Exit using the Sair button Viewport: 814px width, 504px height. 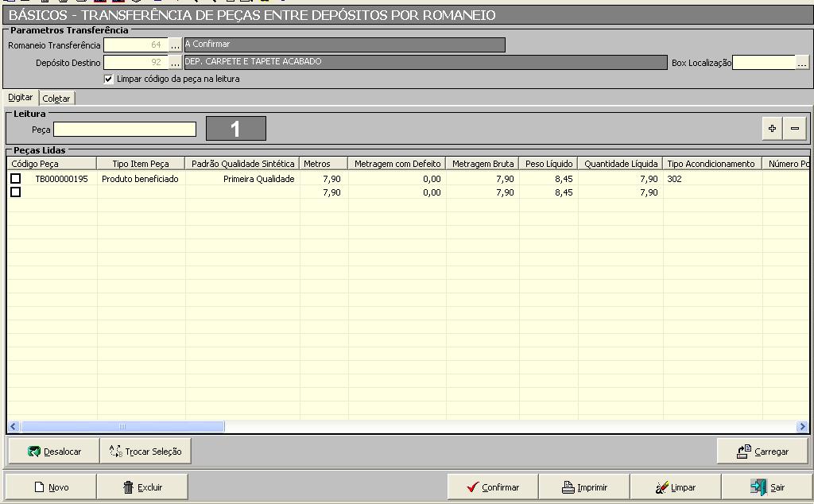coord(766,487)
